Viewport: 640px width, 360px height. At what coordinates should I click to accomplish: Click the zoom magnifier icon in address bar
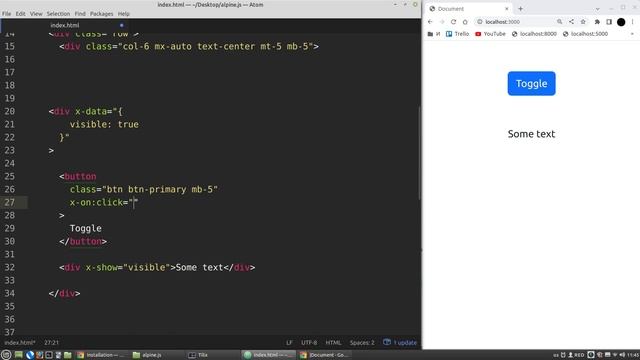[560, 22]
